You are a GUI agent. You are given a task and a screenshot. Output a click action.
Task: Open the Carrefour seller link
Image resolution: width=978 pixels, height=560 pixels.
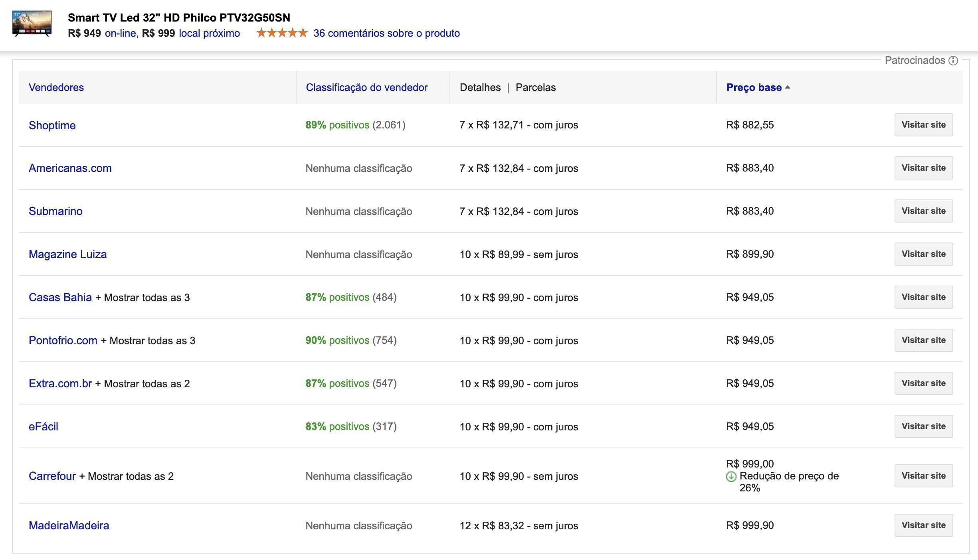coord(52,476)
